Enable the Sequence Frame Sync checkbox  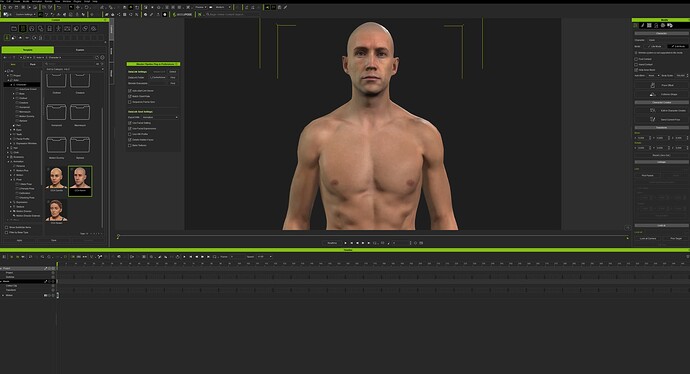pyautogui.click(x=130, y=102)
